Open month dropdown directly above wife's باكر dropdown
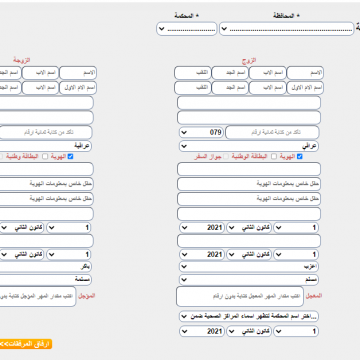 (x=22, y=254)
